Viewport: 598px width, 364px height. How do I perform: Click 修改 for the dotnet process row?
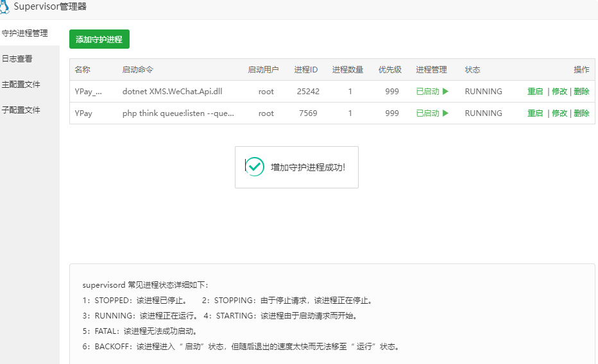pyautogui.click(x=560, y=92)
